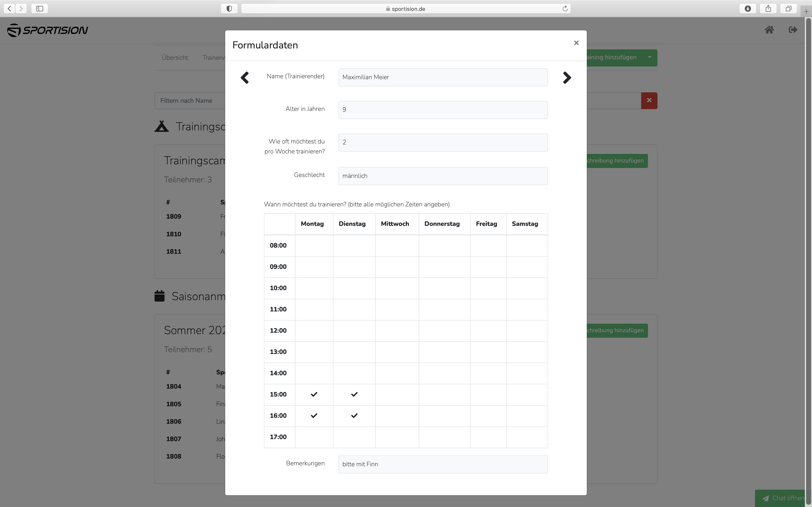The width and height of the screenshot is (812, 507).
Task: Toggle Montag 15:00 checkmark
Action: [x=314, y=394]
